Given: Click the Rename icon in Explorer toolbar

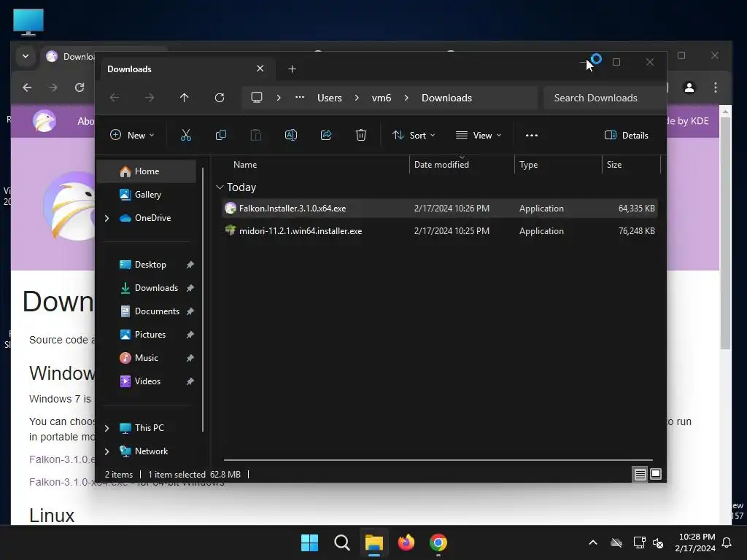Looking at the screenshot, I should [x=290, y=135].
